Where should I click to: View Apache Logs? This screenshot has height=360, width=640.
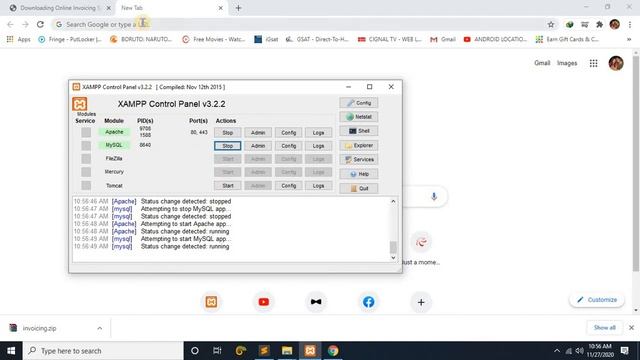pyautogui.click(x=318, y=133)
